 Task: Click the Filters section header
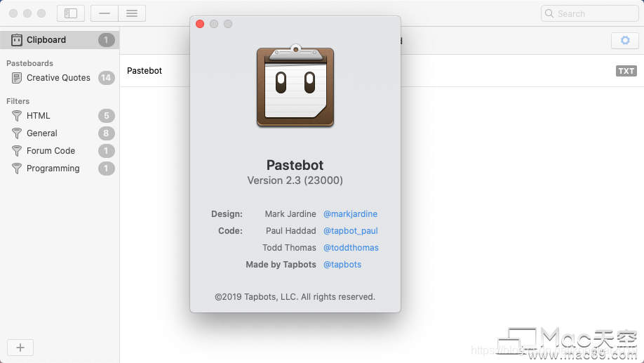pos(18,101)
